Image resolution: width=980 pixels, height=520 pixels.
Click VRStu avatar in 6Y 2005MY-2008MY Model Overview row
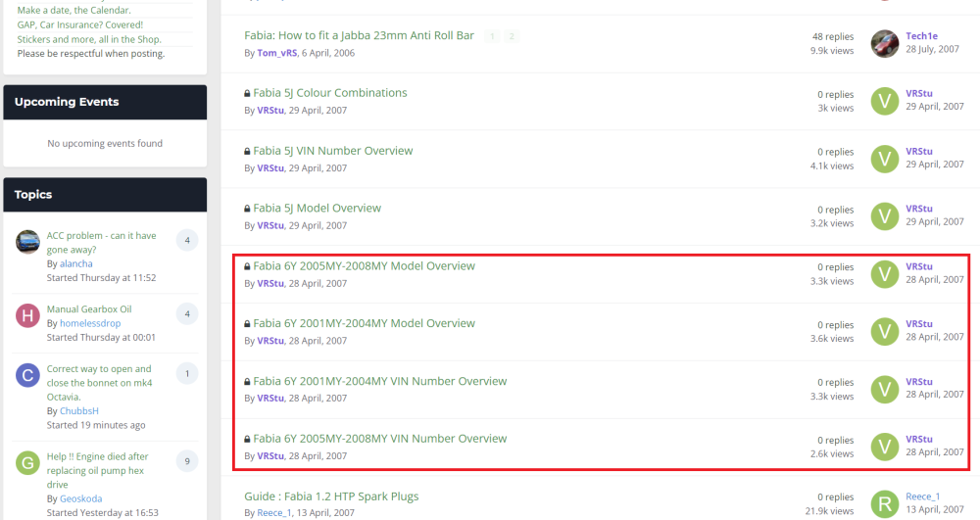pyautogui.click(x=884, y=273)
